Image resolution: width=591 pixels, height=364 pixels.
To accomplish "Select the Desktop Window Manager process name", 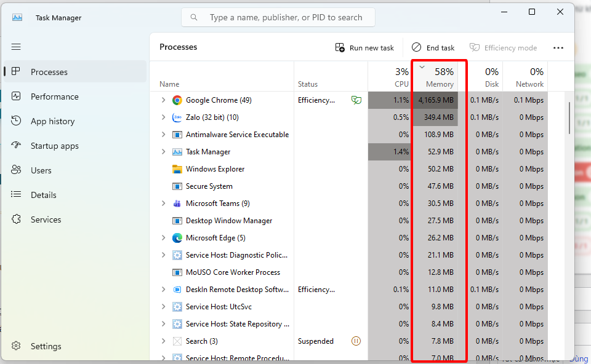I will (229, 221).
